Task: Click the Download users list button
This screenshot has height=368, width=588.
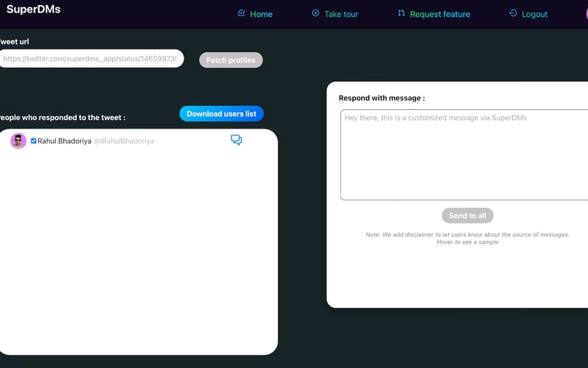Action: (222, 114)
